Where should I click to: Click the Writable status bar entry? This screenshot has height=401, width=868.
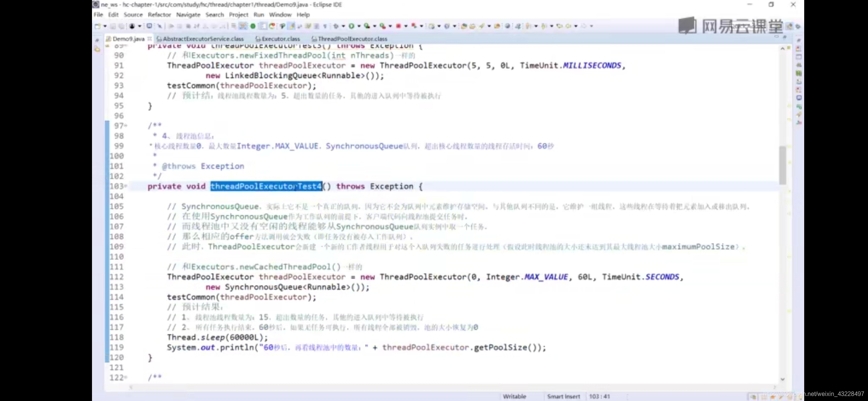514,396
